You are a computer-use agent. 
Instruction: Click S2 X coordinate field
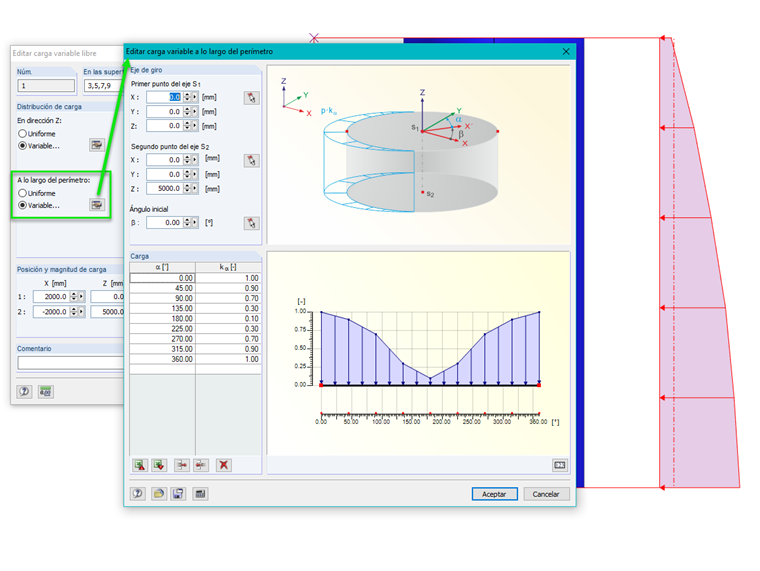[164, 160]
